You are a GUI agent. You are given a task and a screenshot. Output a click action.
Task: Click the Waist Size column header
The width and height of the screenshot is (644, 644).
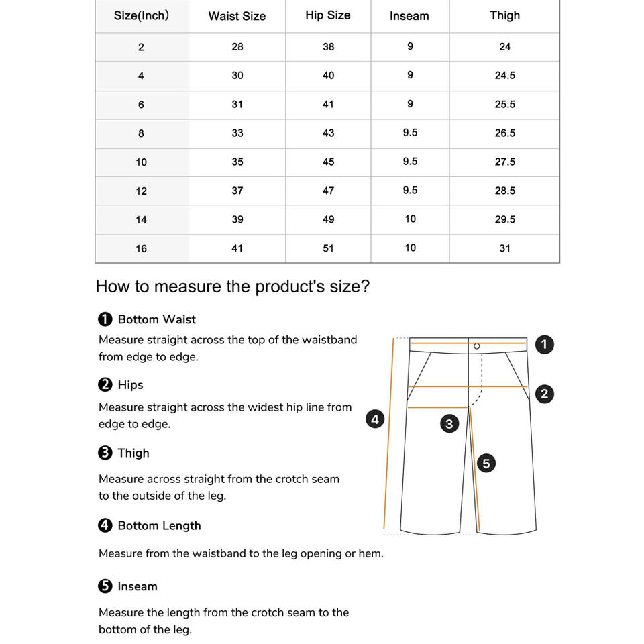point(237,16)
